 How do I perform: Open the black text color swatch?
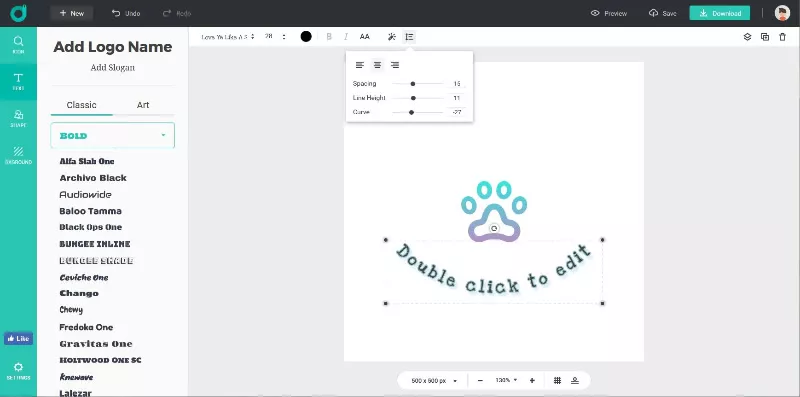pyautogui.click(x=306, y=36)
